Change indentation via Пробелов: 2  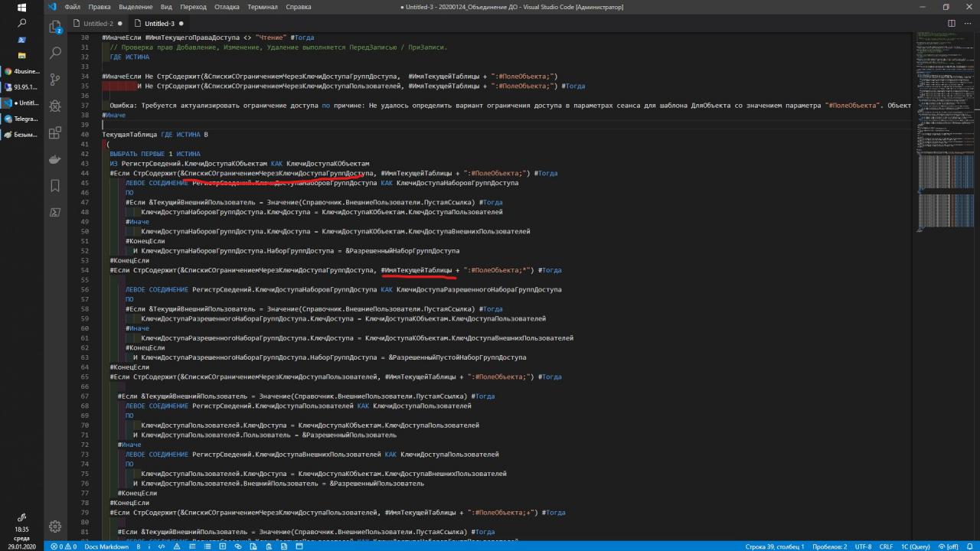tap(829, 546)
